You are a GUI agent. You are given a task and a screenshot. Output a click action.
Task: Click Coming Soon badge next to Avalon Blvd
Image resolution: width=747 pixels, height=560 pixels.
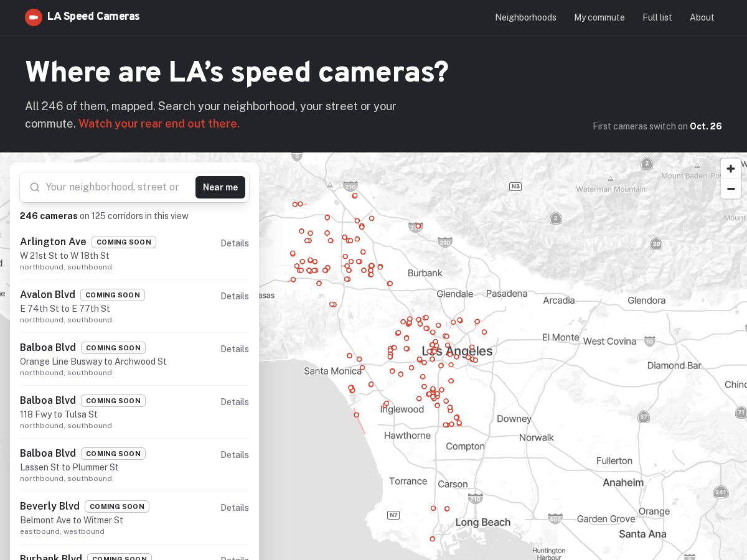click(113, 295)
